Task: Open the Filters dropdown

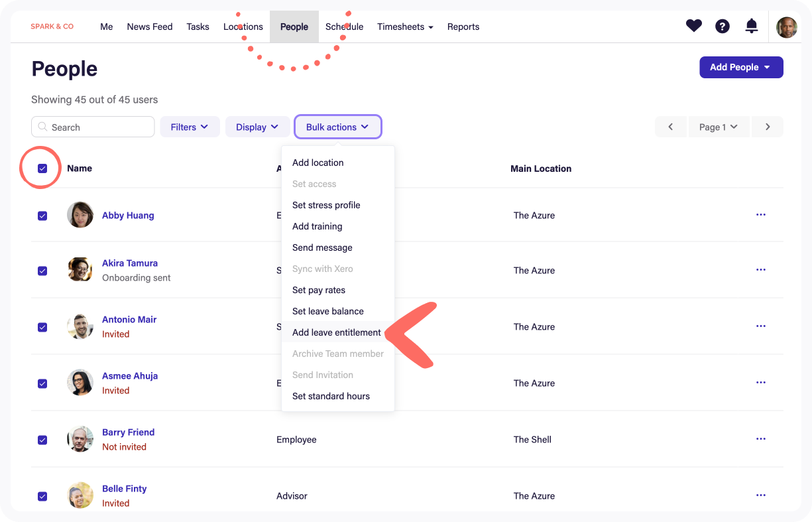Action: tap(190, 127)
